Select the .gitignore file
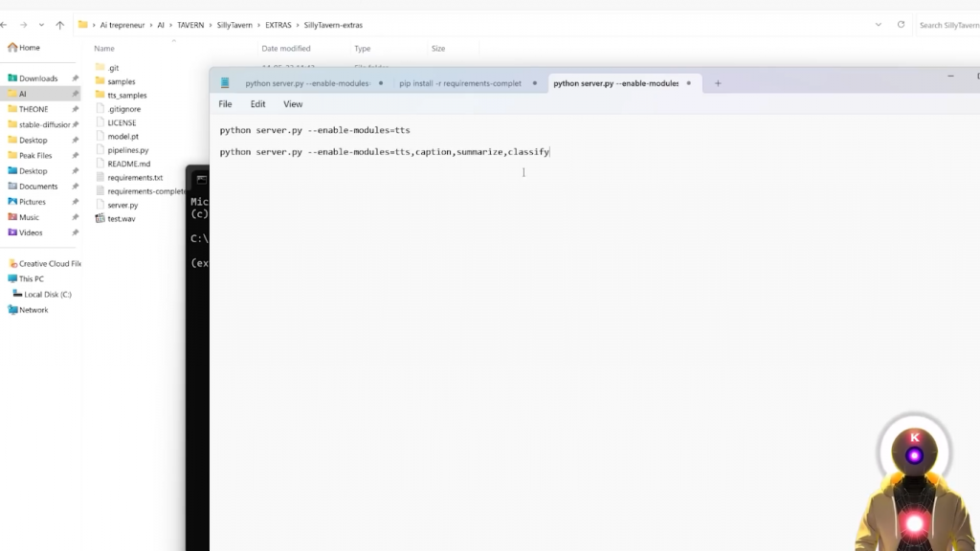980x551 pixels. [x=118, y=109]
